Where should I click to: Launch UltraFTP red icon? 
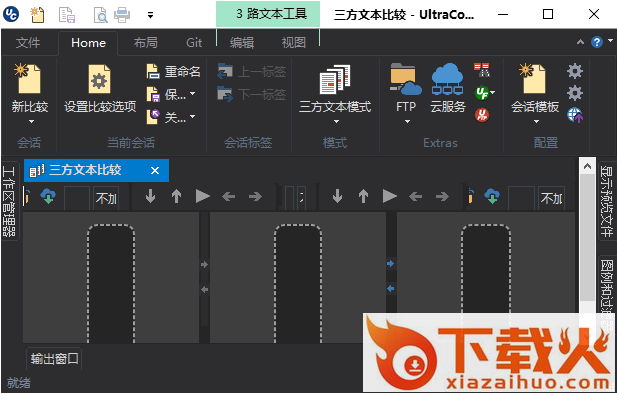click(x=482, y=115)
